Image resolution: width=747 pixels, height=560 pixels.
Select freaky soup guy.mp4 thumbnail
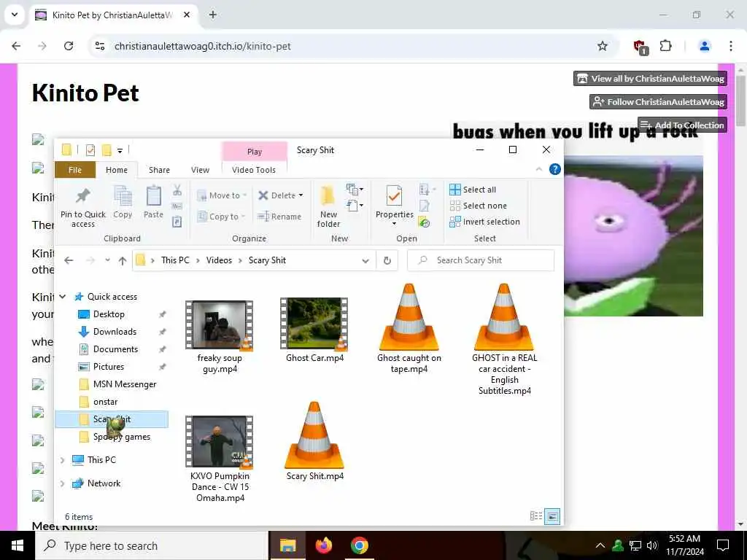pos(219,324)
